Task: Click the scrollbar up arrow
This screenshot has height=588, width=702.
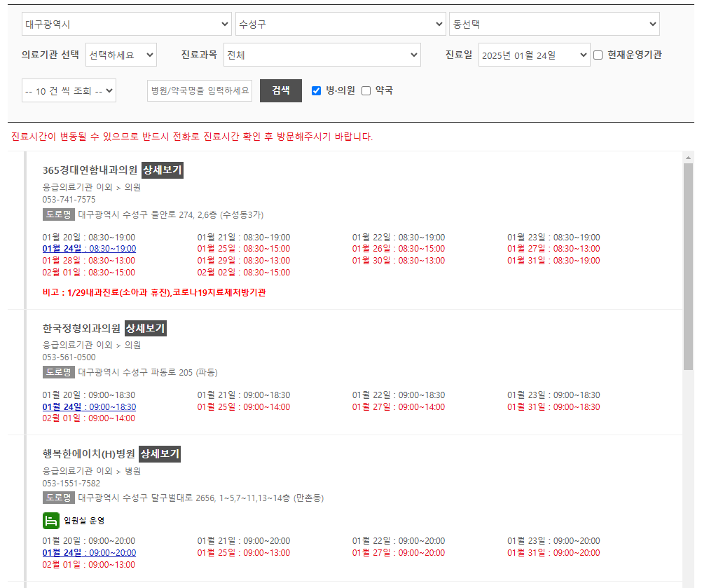Action: click(688, 158)
